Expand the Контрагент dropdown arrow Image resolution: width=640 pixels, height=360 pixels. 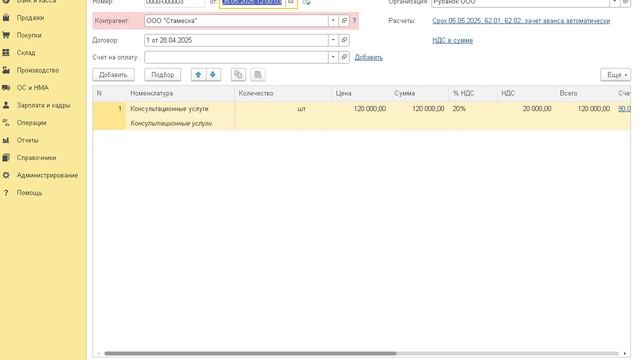333,20
